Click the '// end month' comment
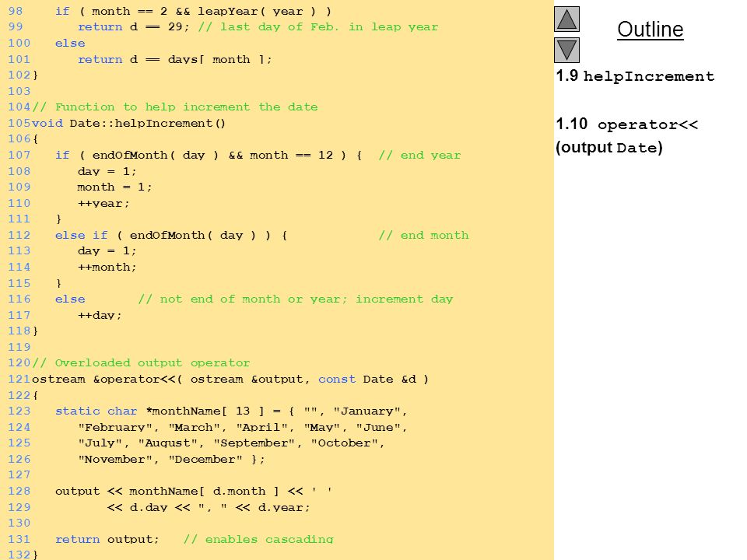 point(423,235)
